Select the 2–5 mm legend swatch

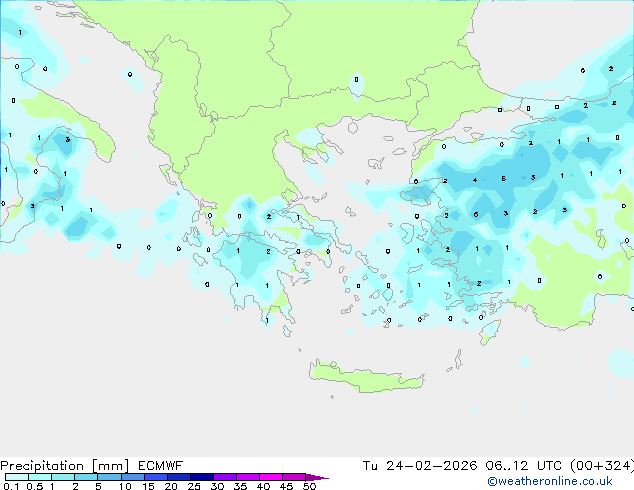tap(86, 477)
